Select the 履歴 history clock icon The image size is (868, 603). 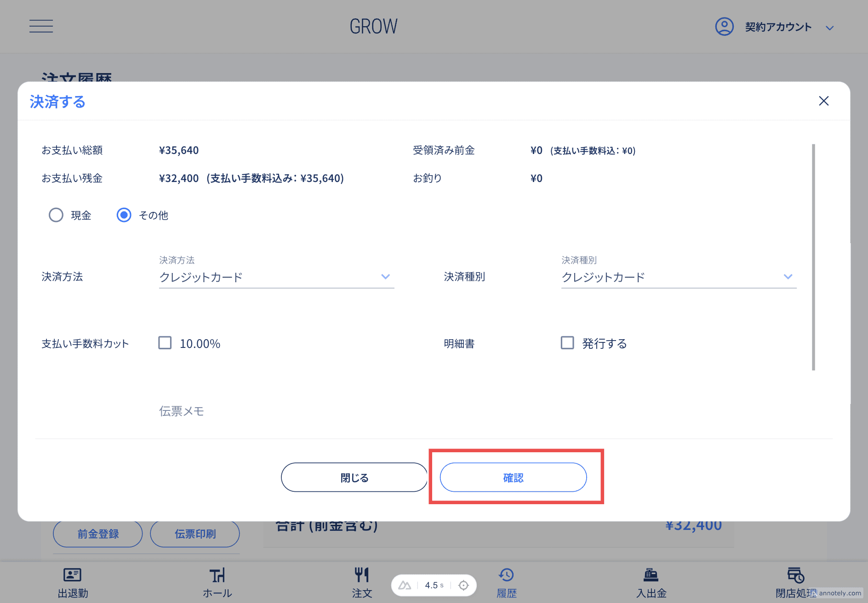pos(506,575)
